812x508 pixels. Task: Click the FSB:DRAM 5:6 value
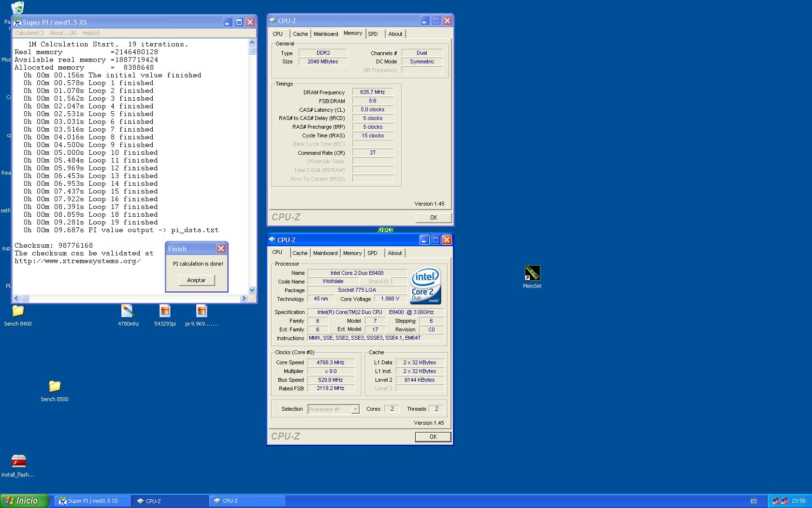pyautogui.click(x=373, y=101)
